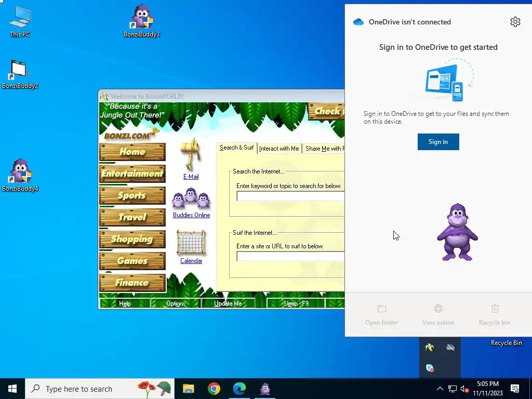Collapse the hidden tray icons chevron
The width and height of the screenshot is (532, 399).
(440, 389)
